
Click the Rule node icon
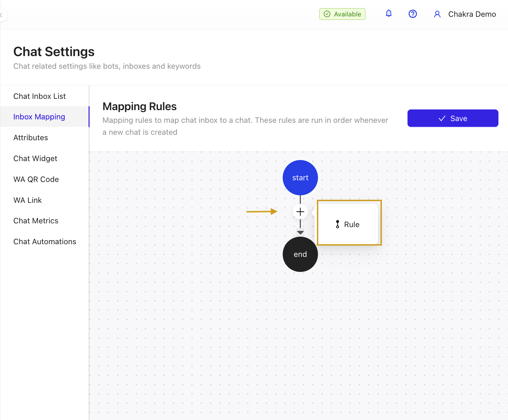click(x=337, y=224)
